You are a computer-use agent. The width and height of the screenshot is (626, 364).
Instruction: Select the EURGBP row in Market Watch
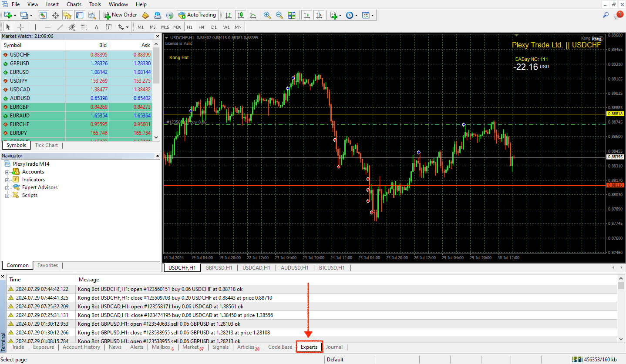77,107
